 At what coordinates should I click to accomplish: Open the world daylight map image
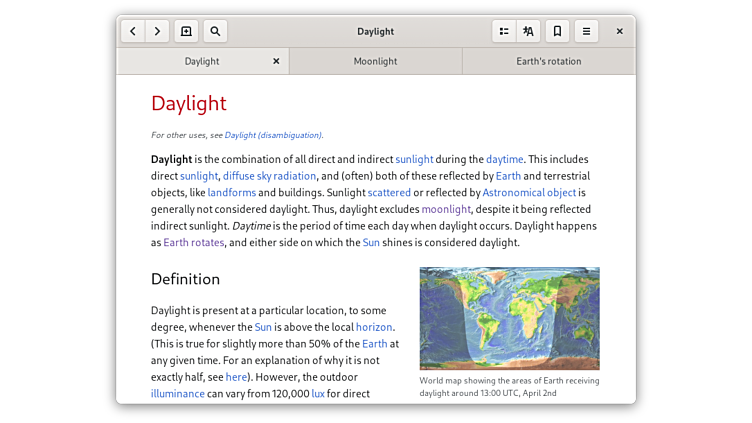[x=509, y=318]
